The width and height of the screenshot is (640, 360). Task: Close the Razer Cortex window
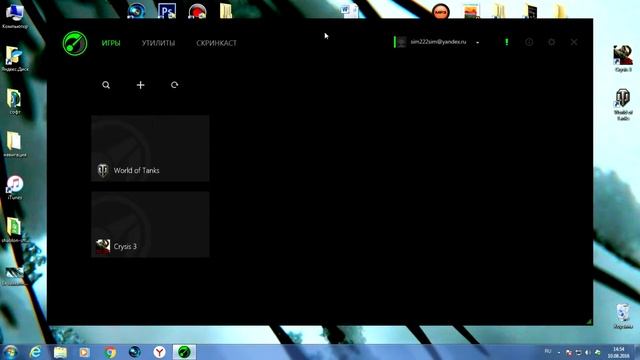pyautogui.click(x=574, y=42)
